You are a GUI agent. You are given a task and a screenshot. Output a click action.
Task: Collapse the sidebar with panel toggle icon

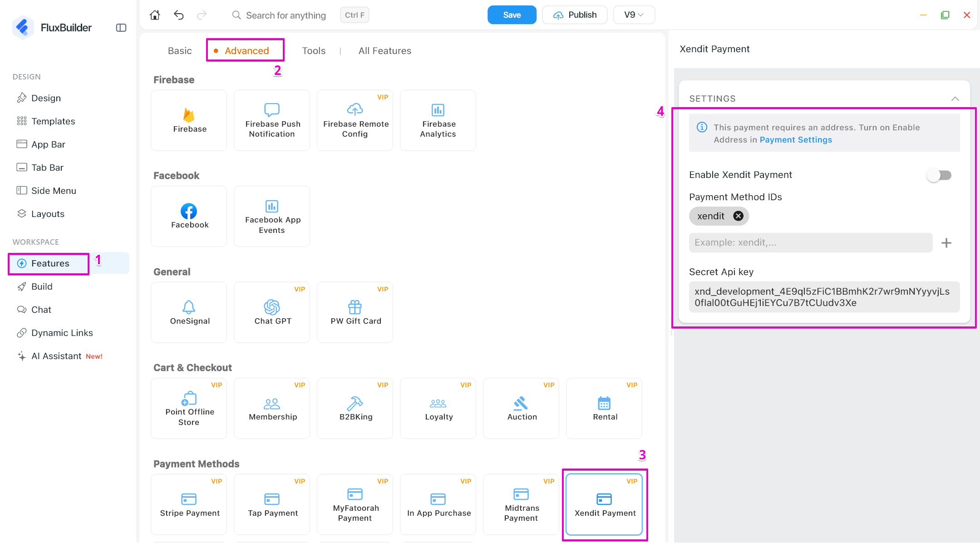tap(121, 28)
